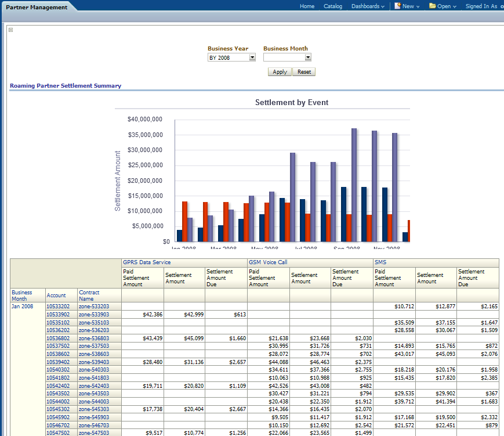Open contract zone-544003
This screenshot has width=504, height=436.
pyautogui.click(x=94, y=402)
